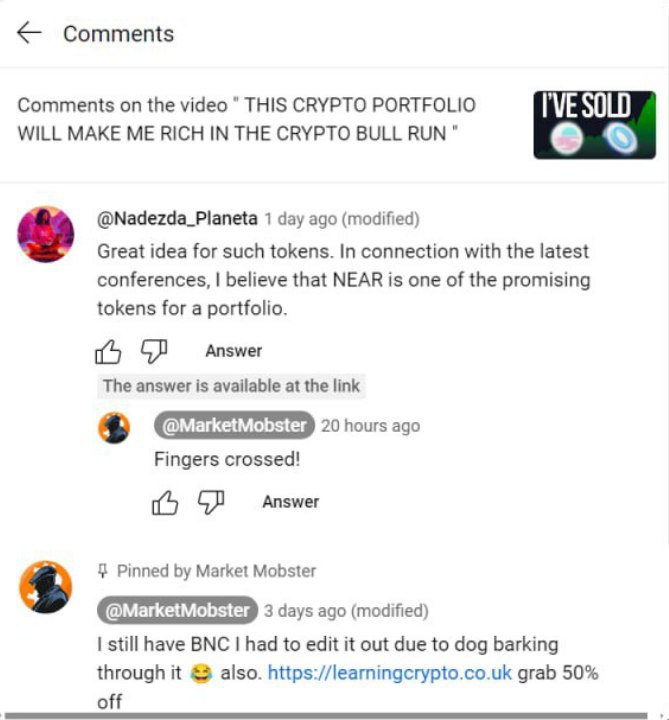Click the '1 day ago (modified)' timestamp
Image resolution: width=669 pixels, height=720 pixels.
[342, 219]
